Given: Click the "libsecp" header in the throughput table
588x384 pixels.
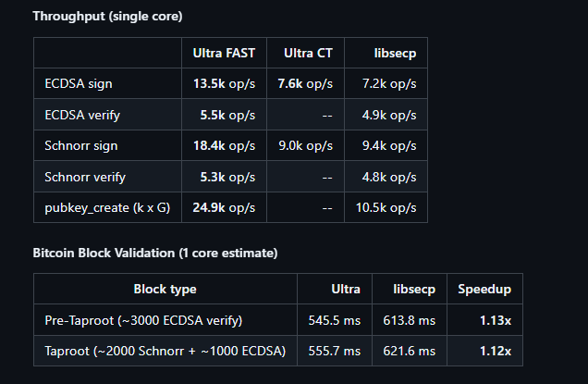Looking at the screenshot, I should coord(394,54).
